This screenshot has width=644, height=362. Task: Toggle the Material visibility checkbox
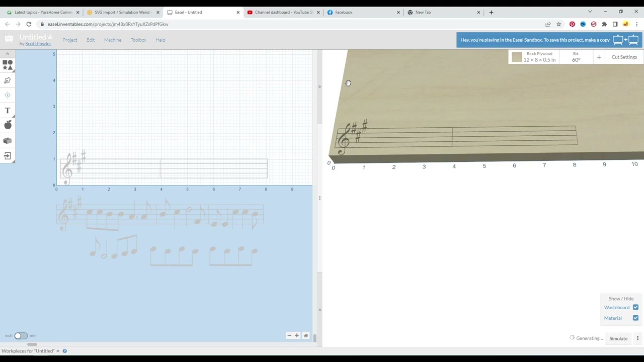635,318
